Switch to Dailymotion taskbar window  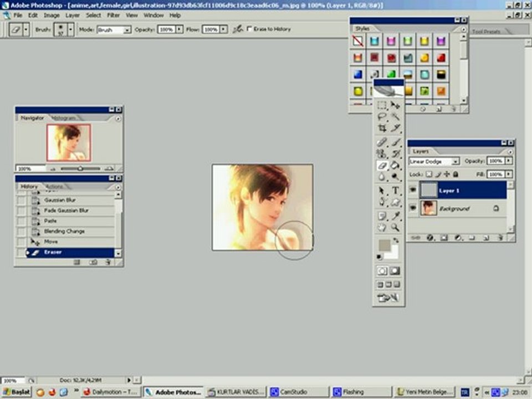pos(112,392)
